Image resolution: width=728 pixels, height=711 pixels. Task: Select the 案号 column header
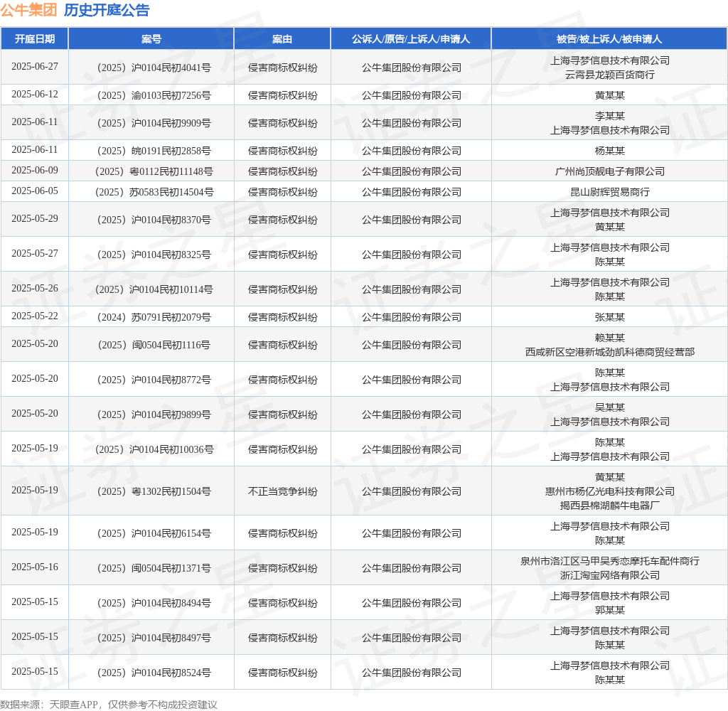click(151, 39)
